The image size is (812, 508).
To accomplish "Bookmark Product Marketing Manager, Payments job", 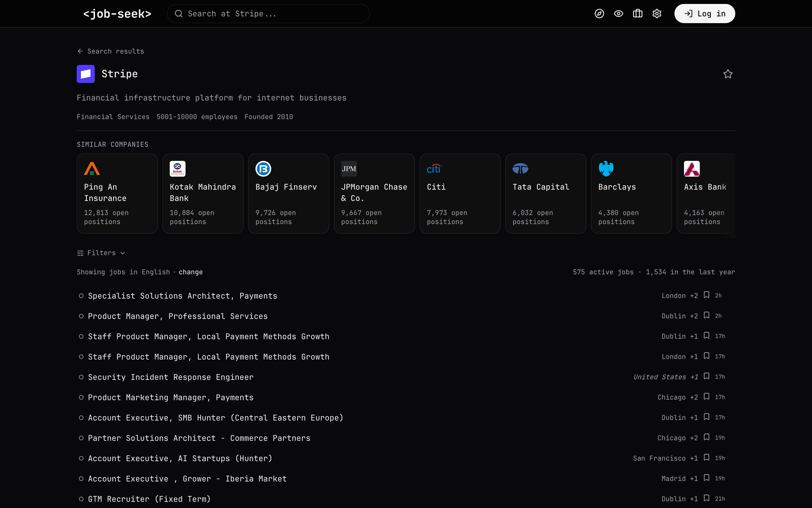I will click(706, 397).
